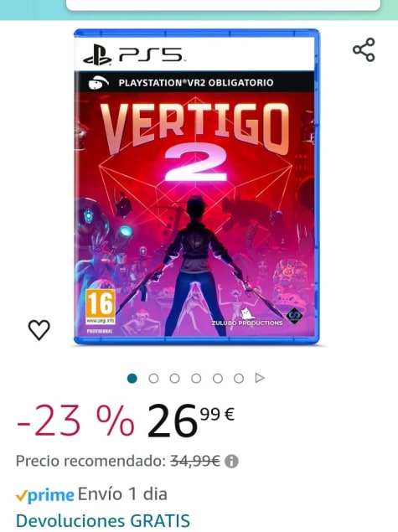The image size is (398, 532).
Task: Tap the PEGI 16 rating badge
Action: [x=100, y=307]
